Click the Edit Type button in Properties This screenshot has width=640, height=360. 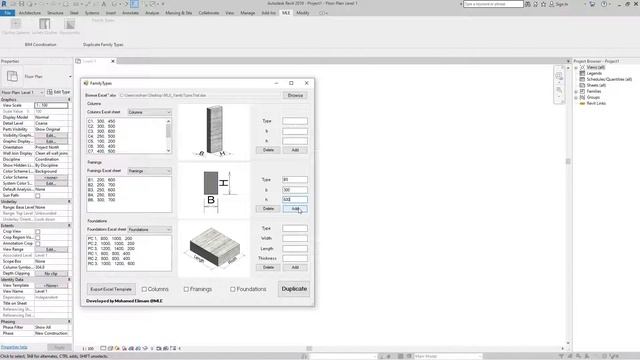click(59, 92)
